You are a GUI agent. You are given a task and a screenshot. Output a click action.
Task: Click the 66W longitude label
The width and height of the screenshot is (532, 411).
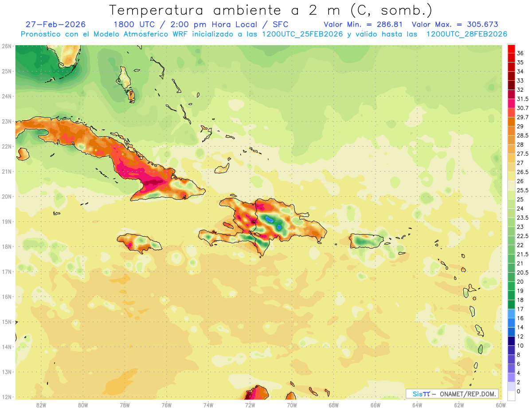point(375,405)
